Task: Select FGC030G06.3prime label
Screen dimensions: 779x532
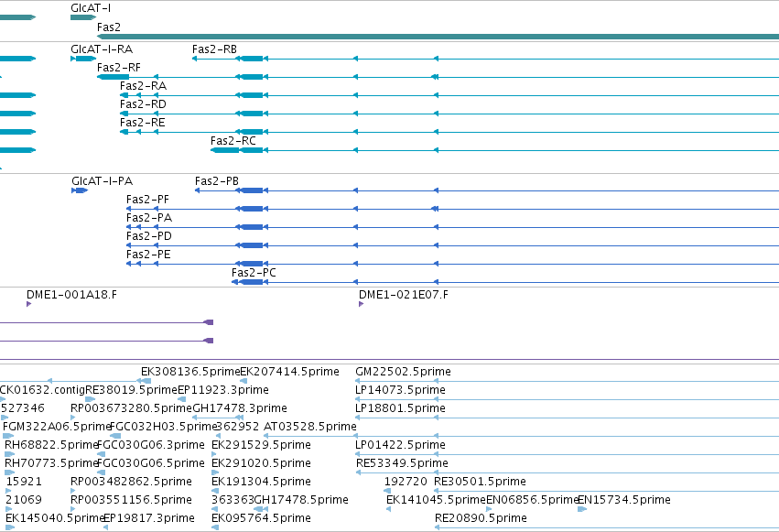Action: click(150, 445)
